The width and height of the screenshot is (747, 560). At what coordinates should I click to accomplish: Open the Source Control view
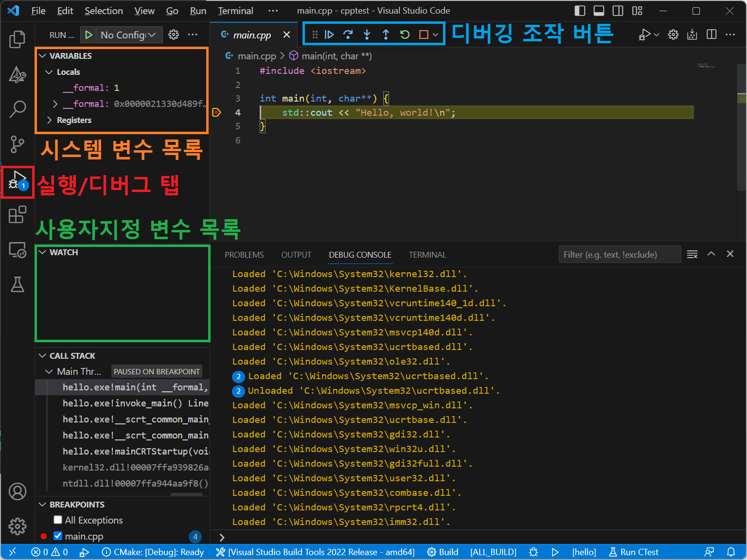[18, 144]
